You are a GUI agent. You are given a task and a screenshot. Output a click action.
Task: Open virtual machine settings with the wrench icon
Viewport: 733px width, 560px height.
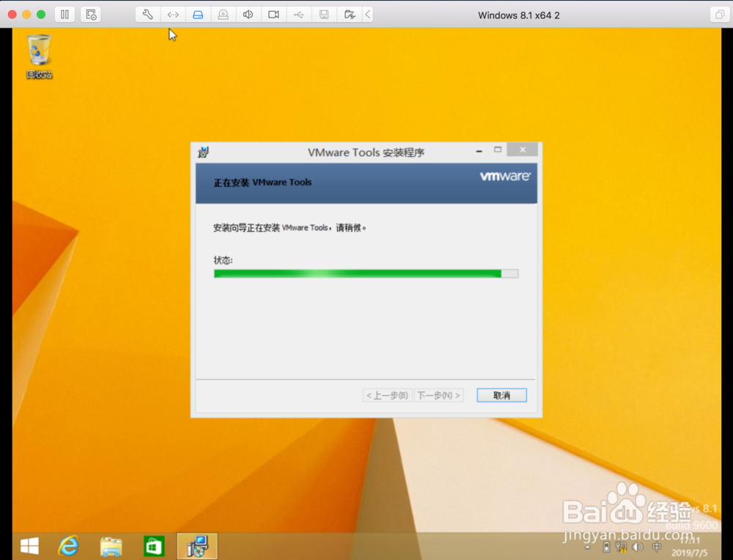(x=147, y=15)
